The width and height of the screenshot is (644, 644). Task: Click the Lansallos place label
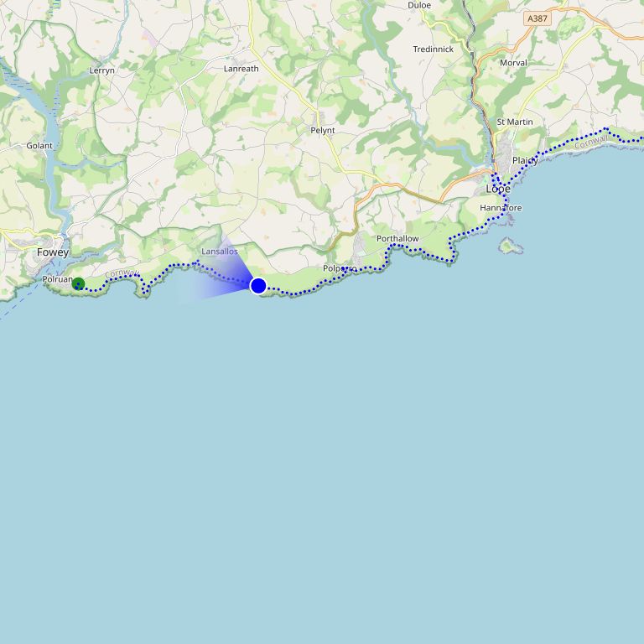click(x=220, y=252)
